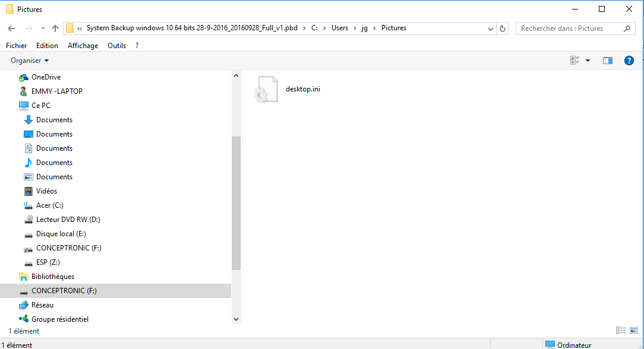Click the C: breadcrumb in address bar

[x=314, y=28]
